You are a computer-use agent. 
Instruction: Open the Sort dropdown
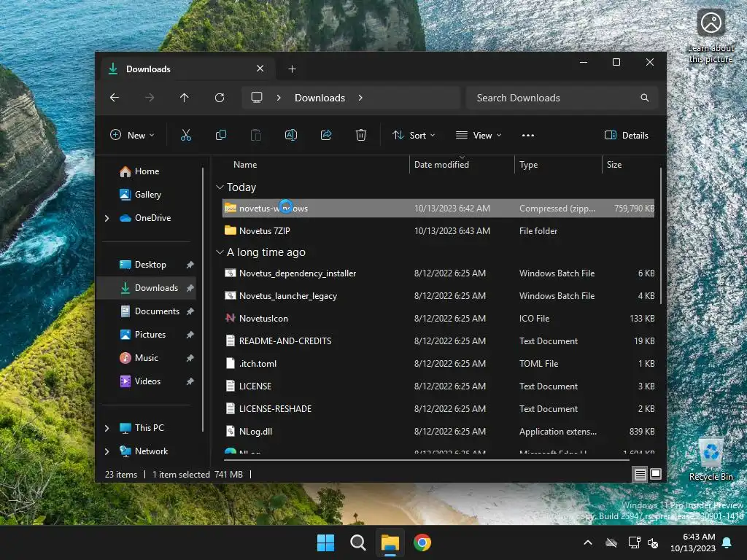(x=414, y=135)
